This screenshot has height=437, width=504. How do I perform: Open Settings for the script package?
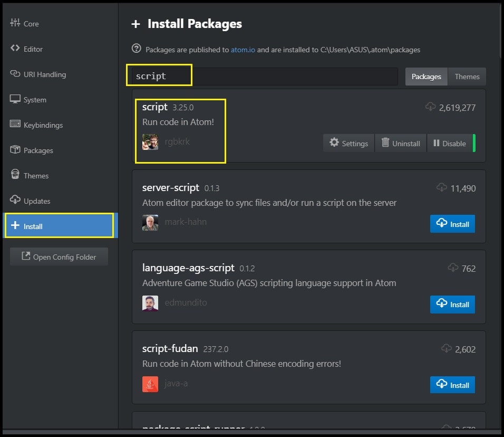pyautogui.click(x=348, y=143)
